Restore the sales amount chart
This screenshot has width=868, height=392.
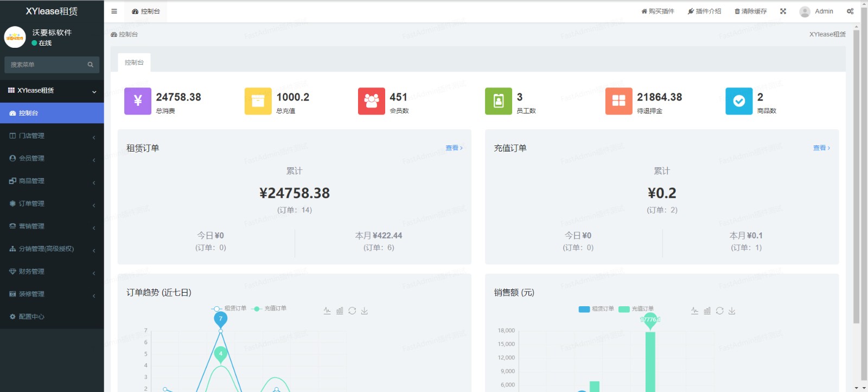719,311
